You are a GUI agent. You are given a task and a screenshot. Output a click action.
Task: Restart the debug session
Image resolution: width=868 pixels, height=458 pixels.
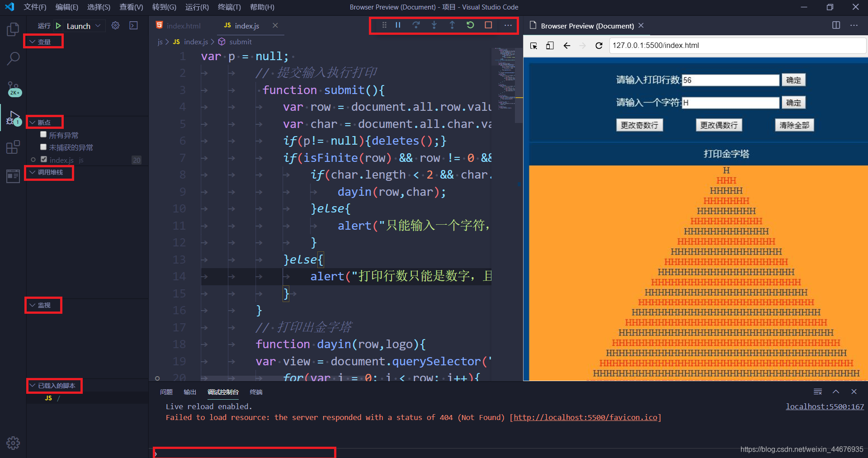pyautogui.click(x=470, y=25)
